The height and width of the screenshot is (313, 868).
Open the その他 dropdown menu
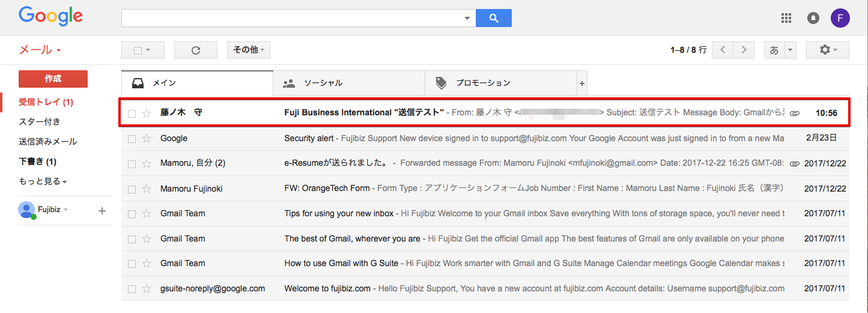tap(248, 50)
